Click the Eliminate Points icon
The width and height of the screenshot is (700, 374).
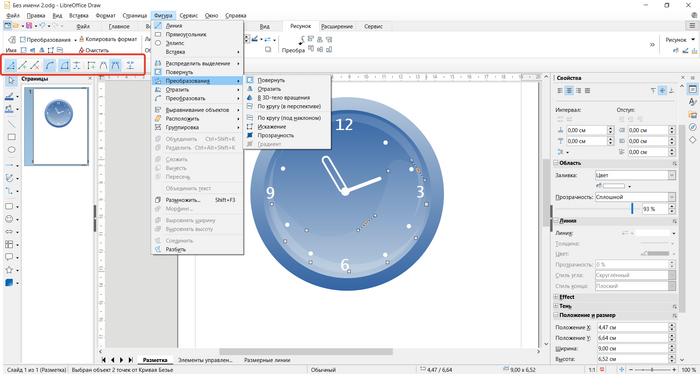pyautogui.click(x=130, y=66)
